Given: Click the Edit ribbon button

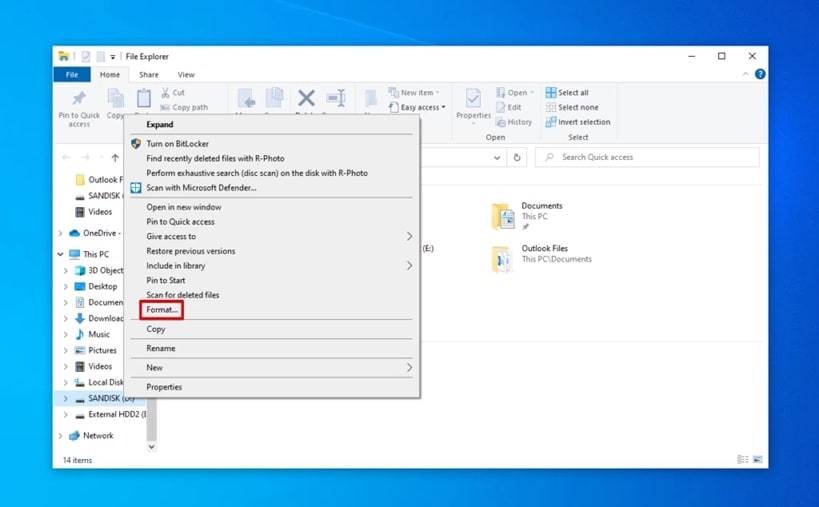Looking at the screenshot, I should click(509, 107).
